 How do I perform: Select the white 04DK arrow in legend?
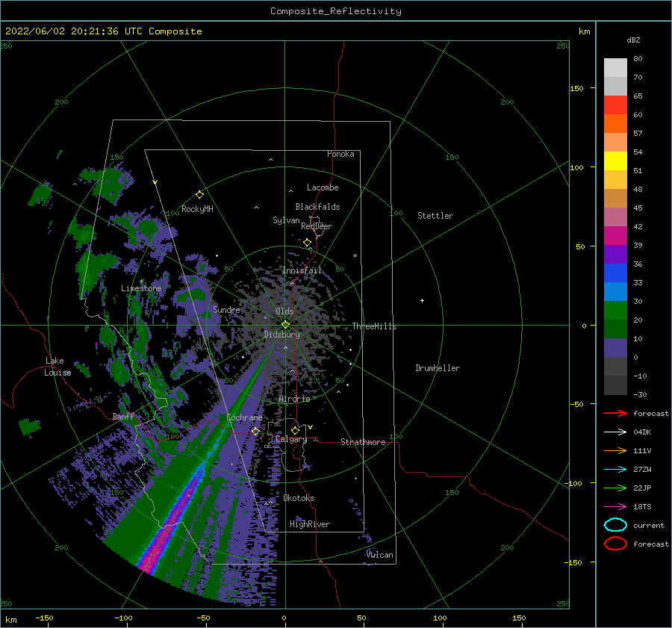click(x=615, y=432)
